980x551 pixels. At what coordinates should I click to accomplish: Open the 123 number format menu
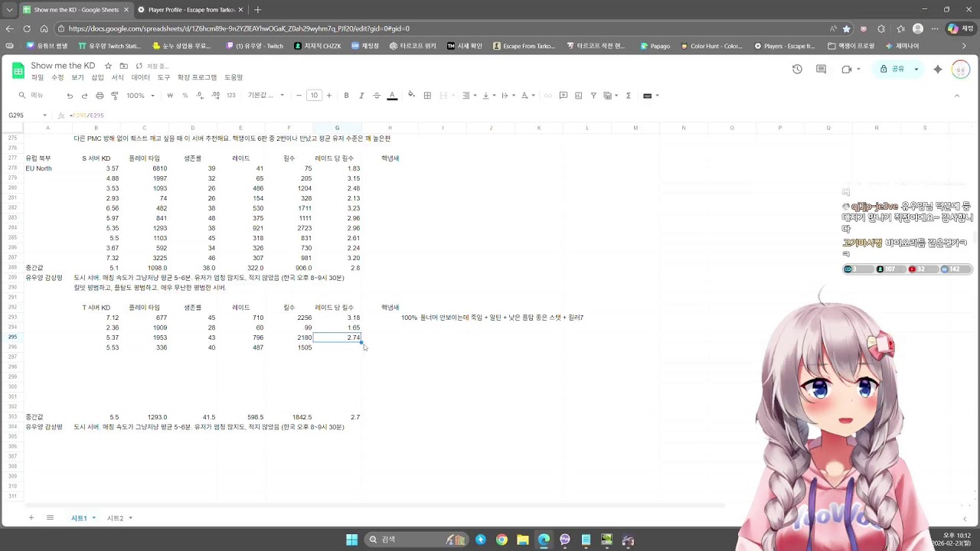click(x=231, y=96)
